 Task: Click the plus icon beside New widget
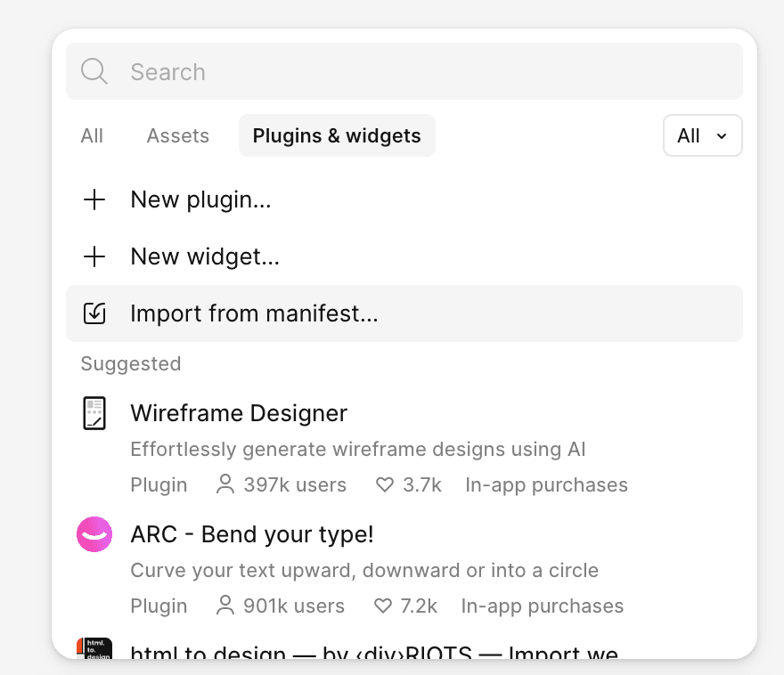[94, 256]
